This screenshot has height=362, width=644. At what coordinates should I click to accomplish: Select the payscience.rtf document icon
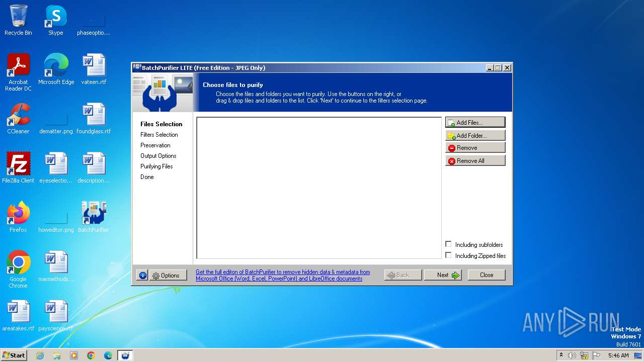56,316
